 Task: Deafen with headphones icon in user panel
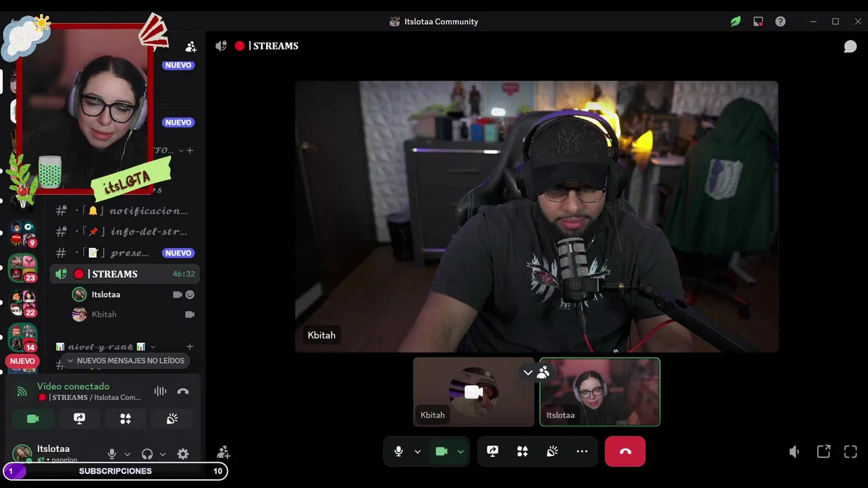pyautogui.click(x=147, y=454)
